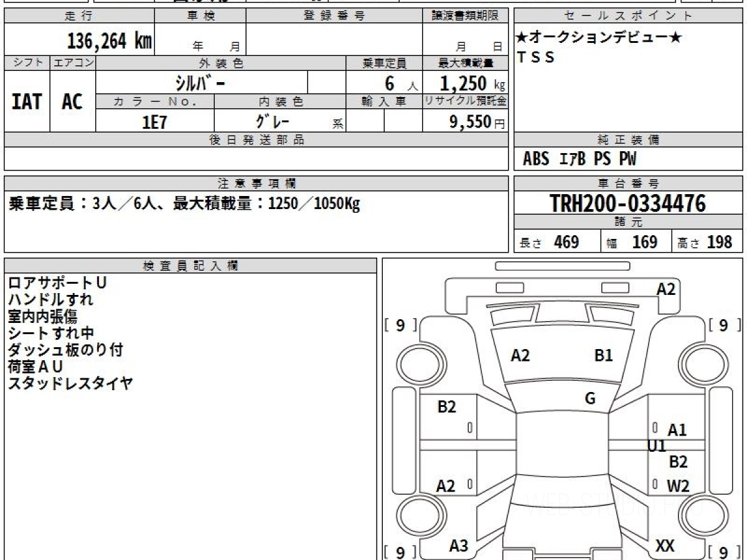Select the U1 mark on the diagram
Image resolution: width=747 pixels, height=560 pixels.
(657, 446)
